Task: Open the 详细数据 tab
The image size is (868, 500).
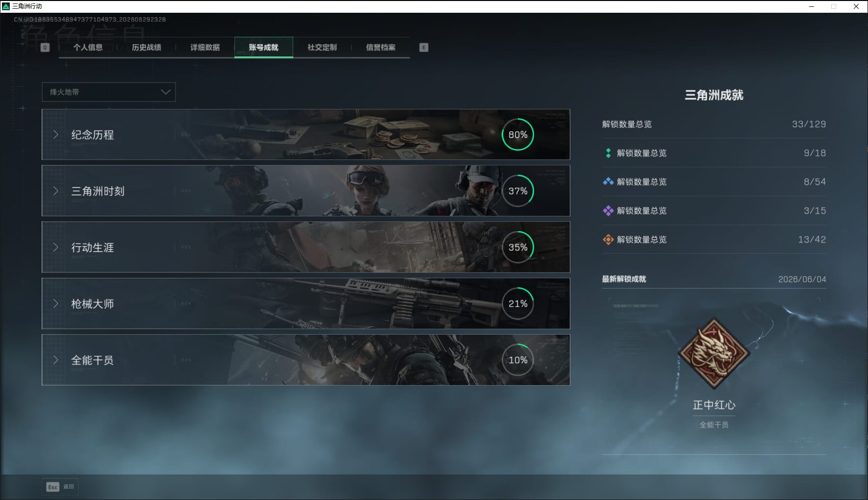Action: point(205,48)
